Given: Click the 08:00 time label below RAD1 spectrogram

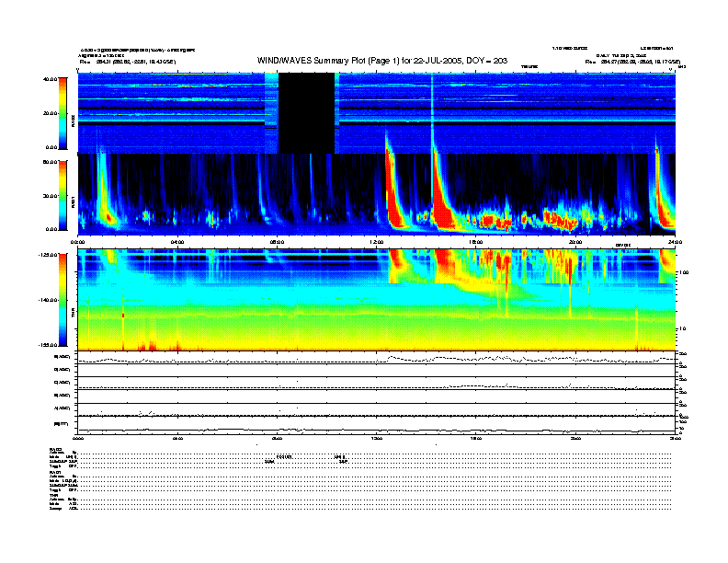Looking at the screenshot, I should [277, 242].
